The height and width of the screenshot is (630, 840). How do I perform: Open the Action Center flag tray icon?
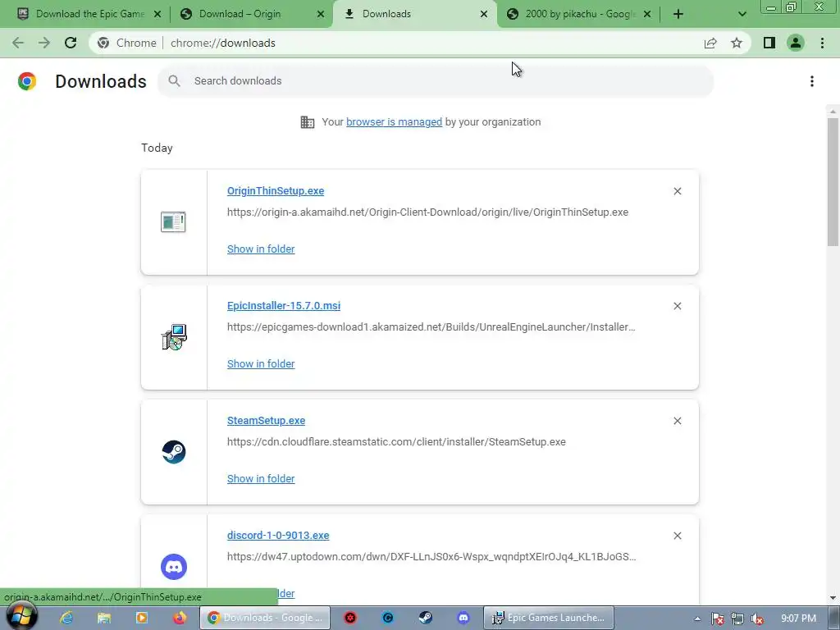[x=718, y=619]
